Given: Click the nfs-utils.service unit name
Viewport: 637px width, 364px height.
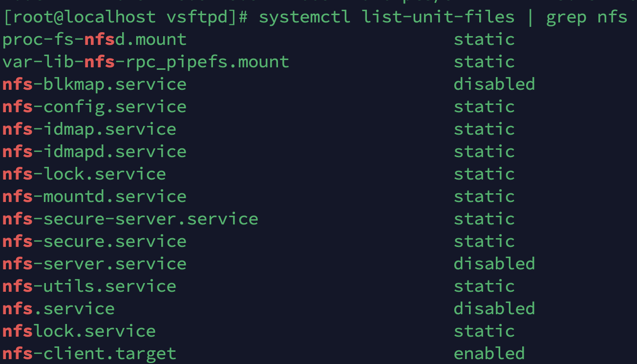Looking at the screenshot, I should tap(89, 286).
